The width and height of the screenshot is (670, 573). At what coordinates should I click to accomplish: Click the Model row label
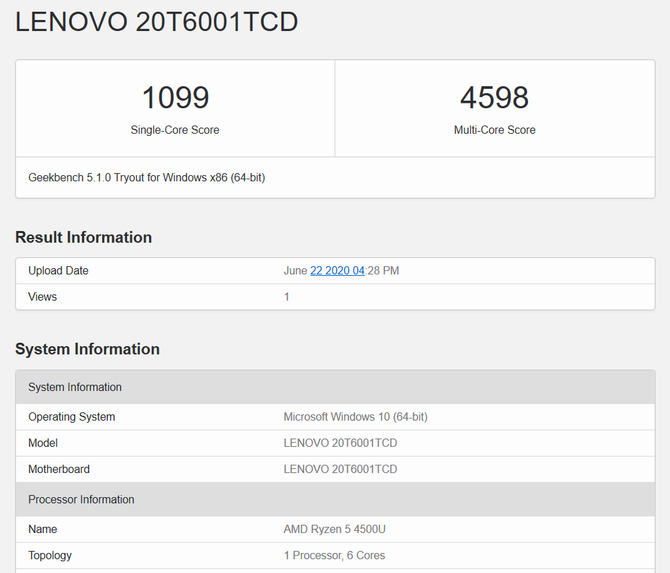point(43,443)
